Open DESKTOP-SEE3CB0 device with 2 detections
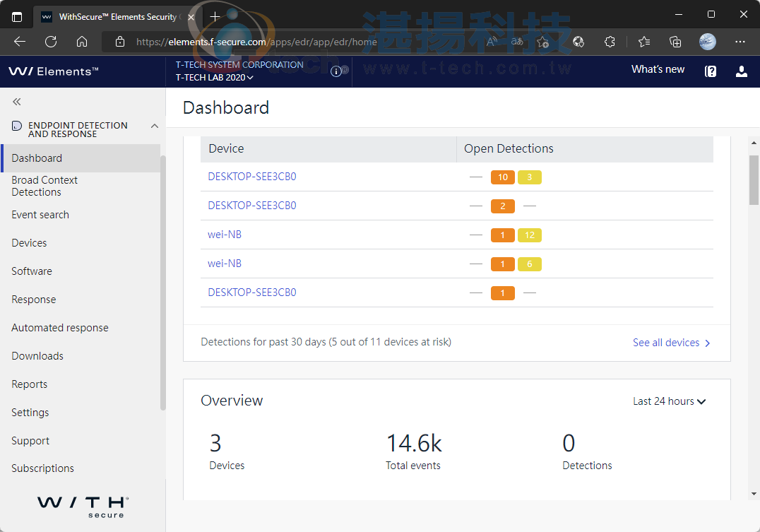Viewport: 760px width, 532px height. [251, 206]
